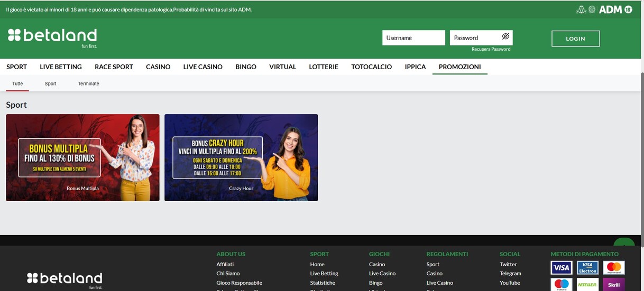Open the LIVE BETTING menu
Screen dimensions: 644x291
point(61,67)
